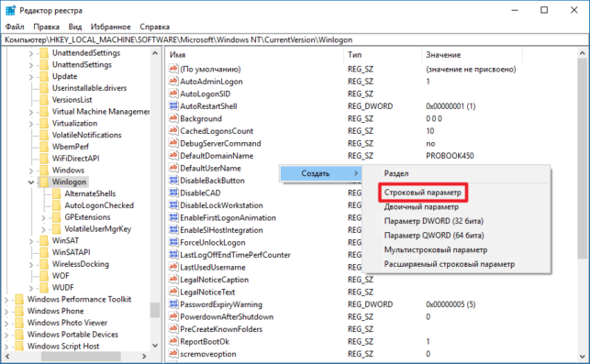
Task: Click the DisableCAD DWORD icon
Action: pos(173,193)
